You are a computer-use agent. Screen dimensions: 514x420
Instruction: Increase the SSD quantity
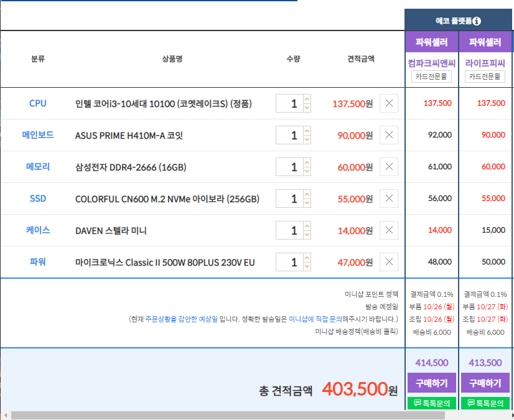(307, 194)
